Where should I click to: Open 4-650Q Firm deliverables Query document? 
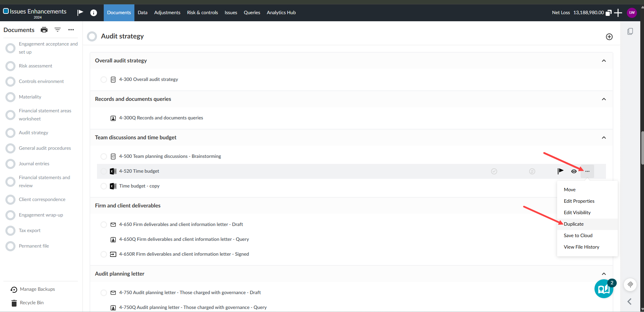pos(184,239)
